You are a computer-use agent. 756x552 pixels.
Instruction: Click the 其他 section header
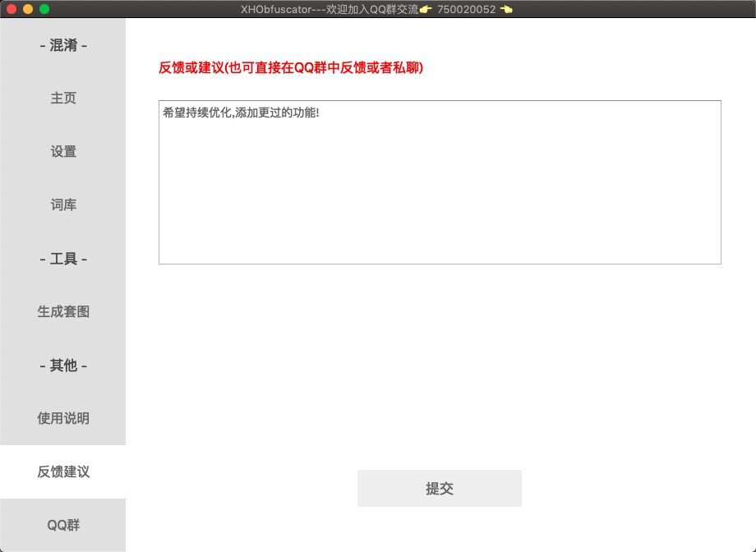(x=63, y=365)
